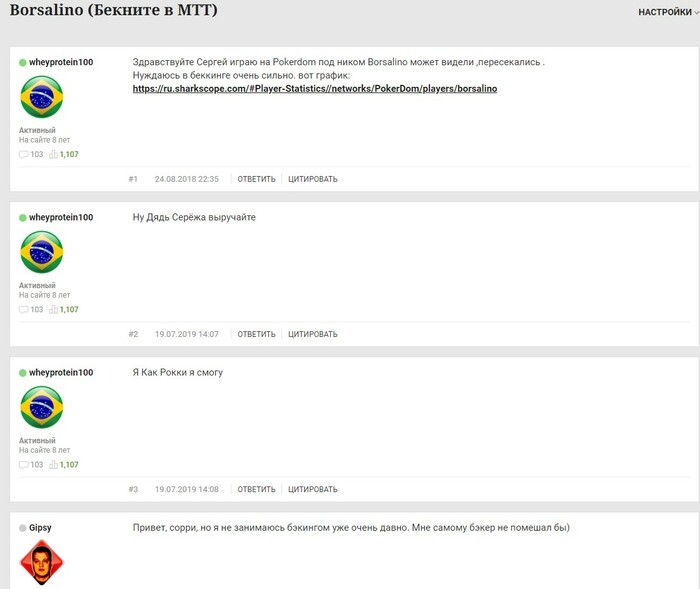Click the date 19.07.2019 14:08
This screenshot has width=700, height=589.
[187, 489]
